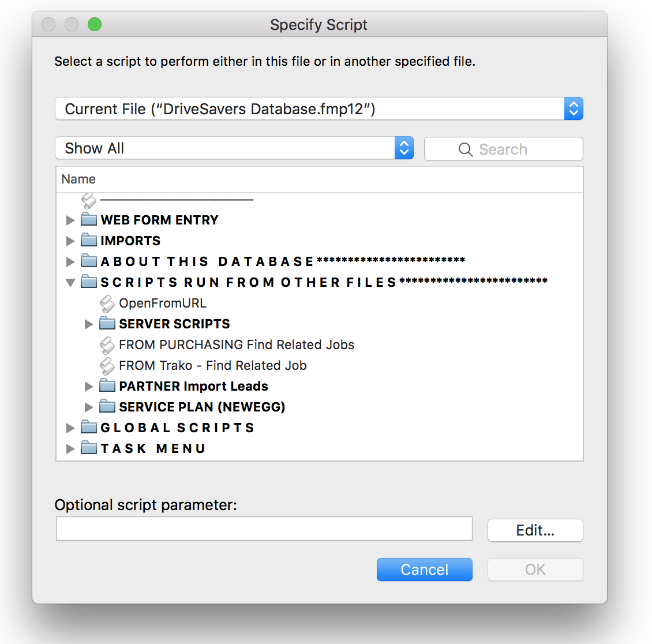Select the ABOUT THIS DATABASE folder row
Viewport: 652px width, 644px height.
pyautogui.click(x=319, y=261)
